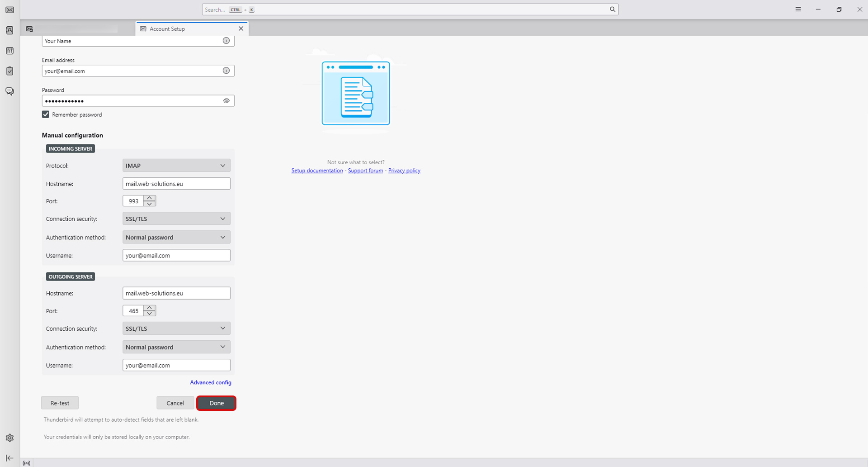The height and width of the screenshot is (467, 868).
Task: Open the Calendar icon in sidebar
Action: 9,51
